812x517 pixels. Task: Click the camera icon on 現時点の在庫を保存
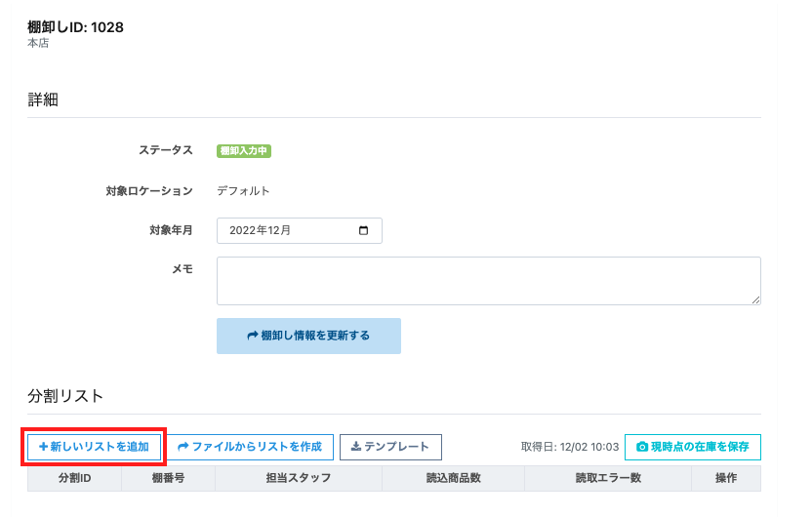(642, 447)
